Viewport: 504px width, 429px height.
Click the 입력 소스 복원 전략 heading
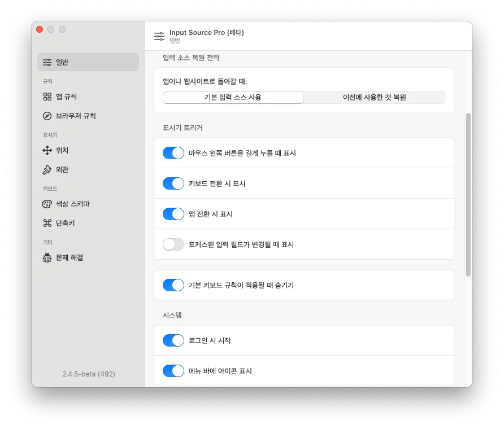[191, 58]
